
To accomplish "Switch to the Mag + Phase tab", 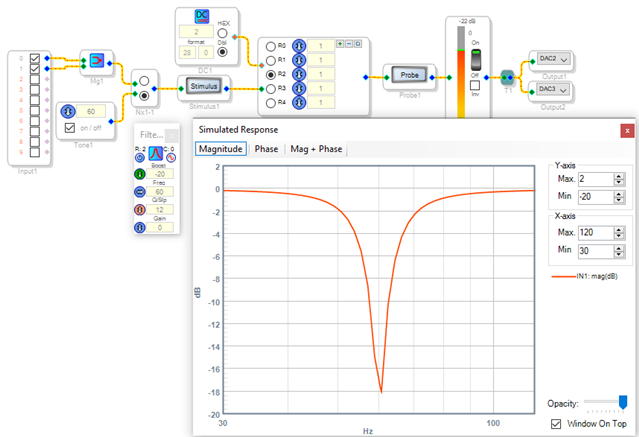I will click(316, 149).
